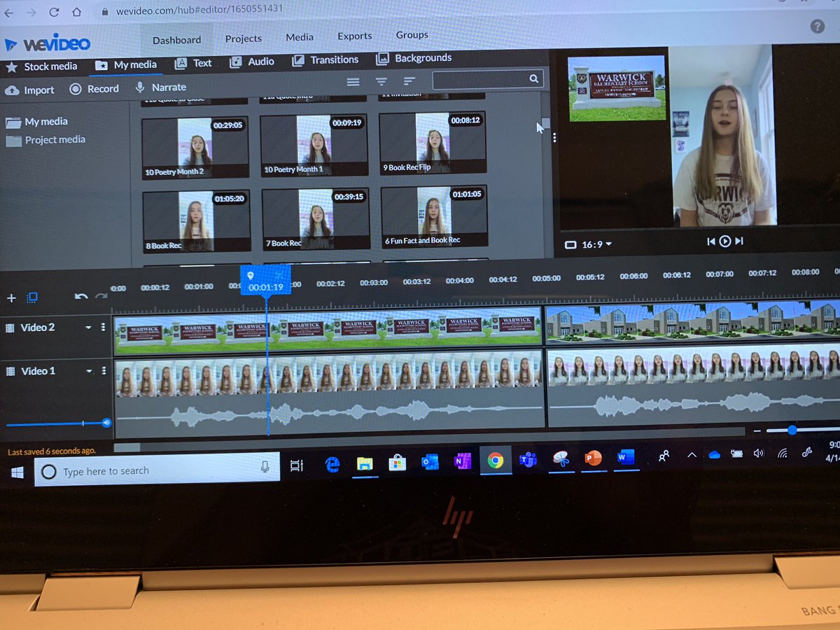
Task: Select the 6 Fun Fact and Book Rec clip
Action: point(434,216)
